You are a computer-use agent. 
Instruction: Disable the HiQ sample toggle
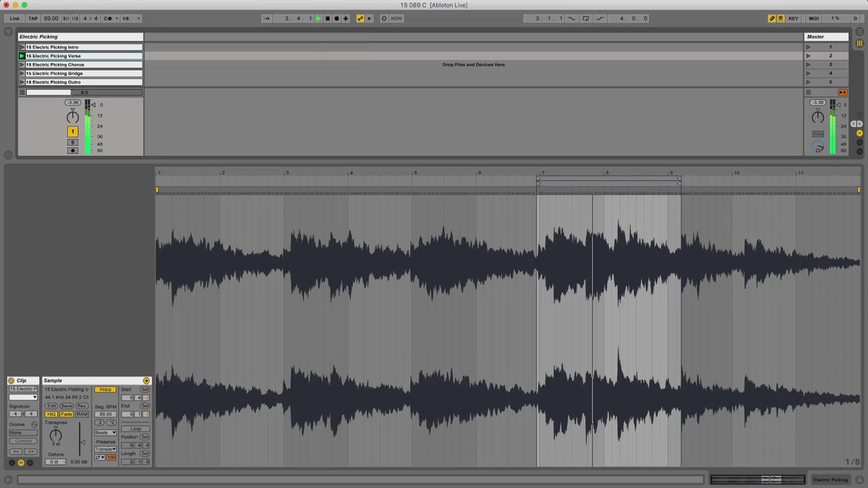click(x=51, y=414)
